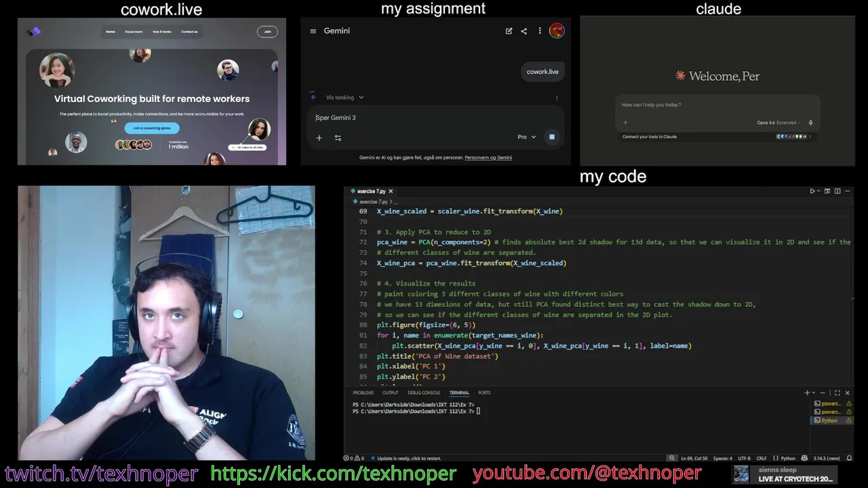868x488 pixels.
Task: Click the cowork.live chat message bubble
Action: [x=542, y=72]
